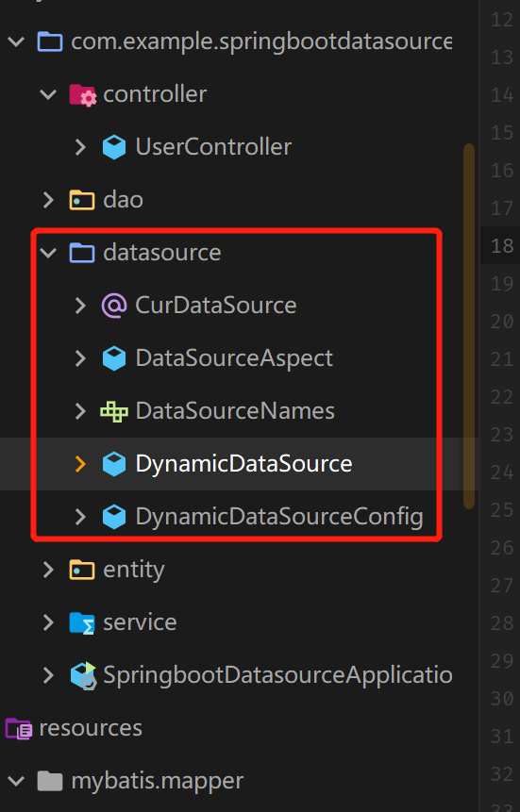Viewport: 520px width, 812px height.
Task: Select the com.example.springbootdatasource package
Action: (261, 41)
